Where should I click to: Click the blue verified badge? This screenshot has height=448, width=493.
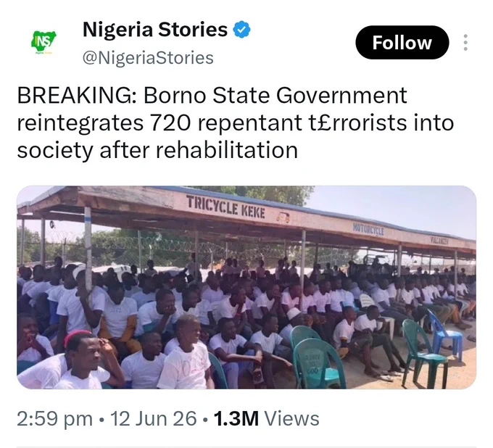pos(241,29)
